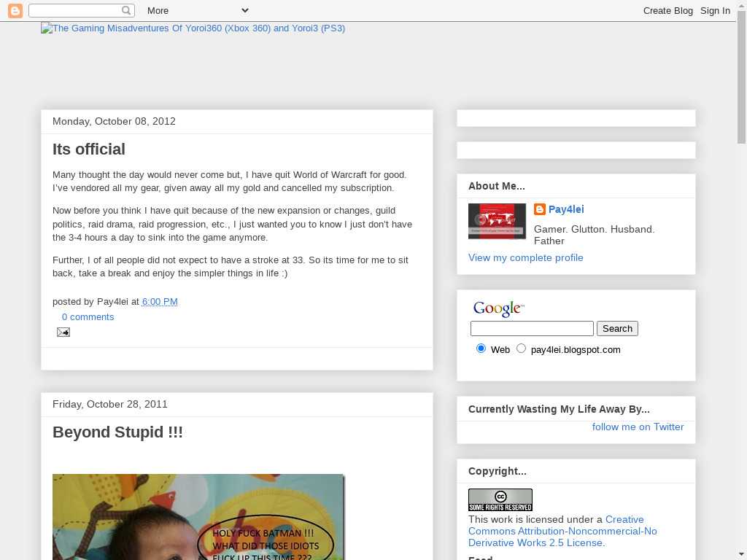Click the scrollbar down arrow
The width and height of the screenshot is (747, 560).
pyautogui.click(x=741, y=554)
